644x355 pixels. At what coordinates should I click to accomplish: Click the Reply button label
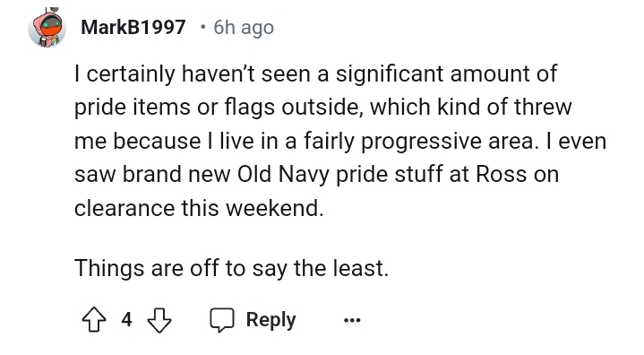[270, 320]
